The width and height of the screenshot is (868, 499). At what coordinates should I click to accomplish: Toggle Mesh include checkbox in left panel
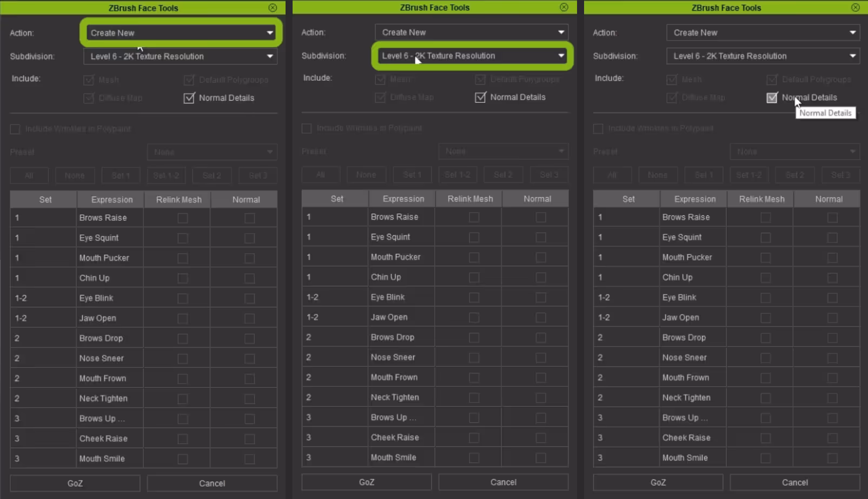[89, 80]
